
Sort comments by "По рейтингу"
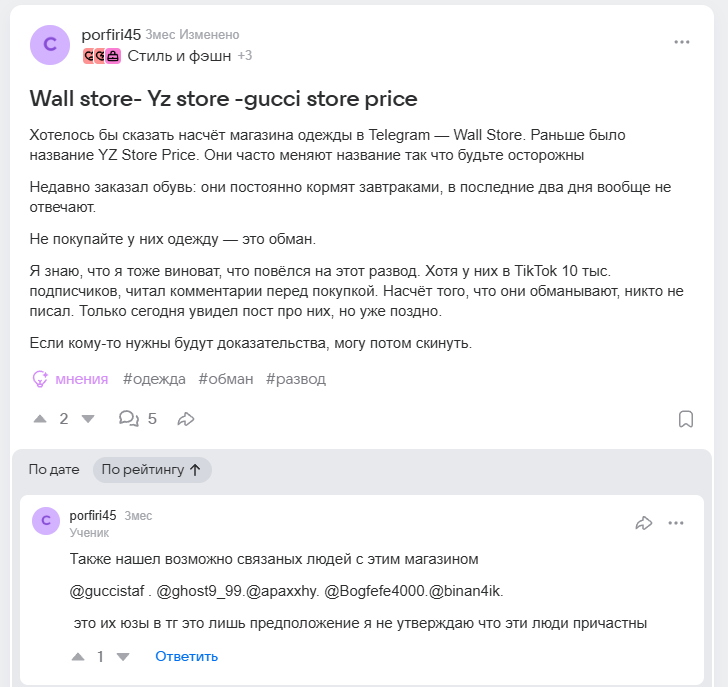point(152,469)
